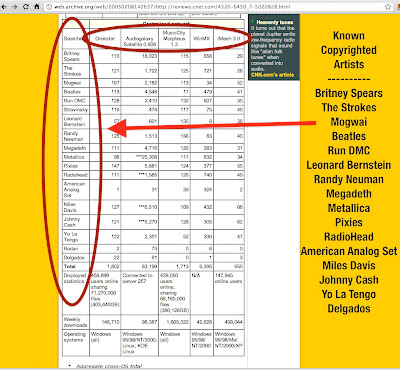Click the Heavenly tones sidebar heading
The image size is (400, 370).
pyautogui.click(x=275, y=22)
